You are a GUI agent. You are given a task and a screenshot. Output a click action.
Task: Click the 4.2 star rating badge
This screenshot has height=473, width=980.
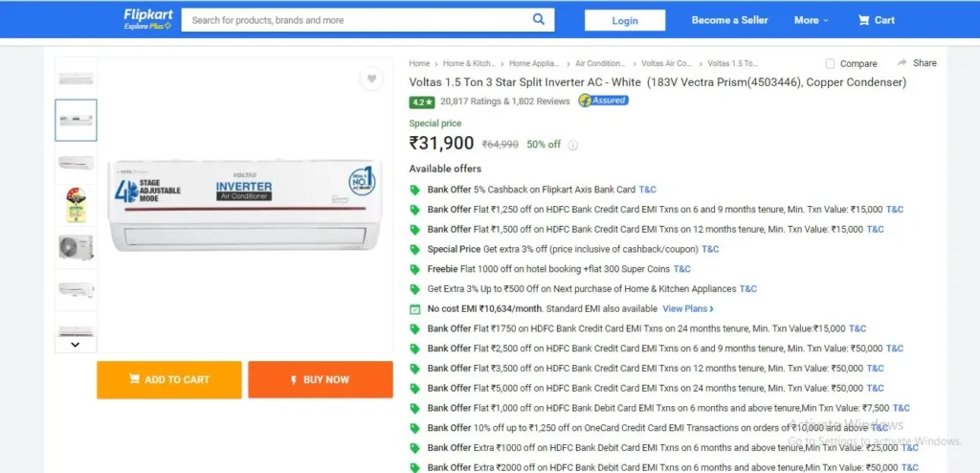point(422,102)
